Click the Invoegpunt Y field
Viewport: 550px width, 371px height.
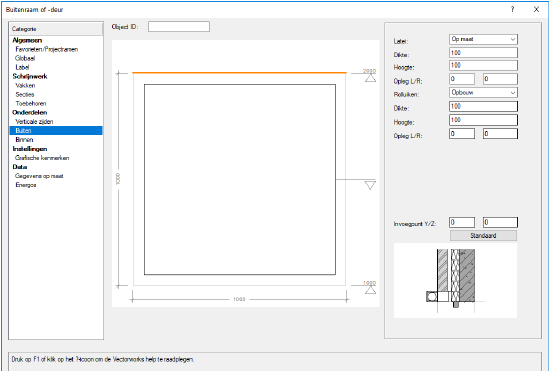pyautogui.click(x=462, y=222)
